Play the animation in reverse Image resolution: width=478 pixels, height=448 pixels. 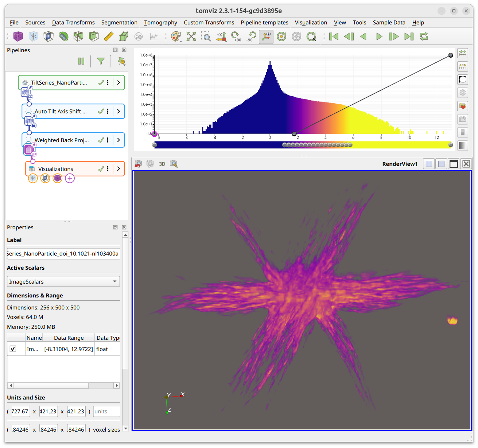coord(364,36)
